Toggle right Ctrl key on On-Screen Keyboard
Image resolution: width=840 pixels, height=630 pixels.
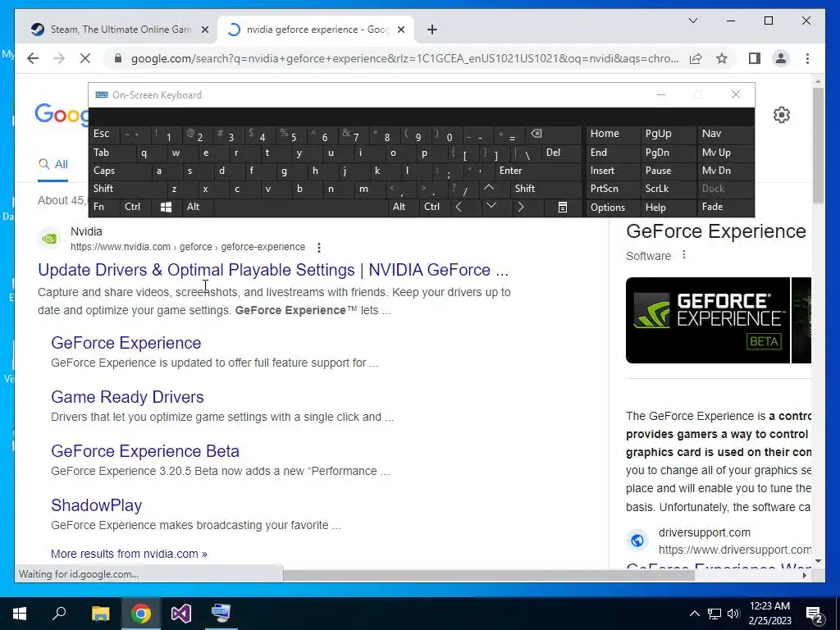pyautogui.click(x=433, y=207)
